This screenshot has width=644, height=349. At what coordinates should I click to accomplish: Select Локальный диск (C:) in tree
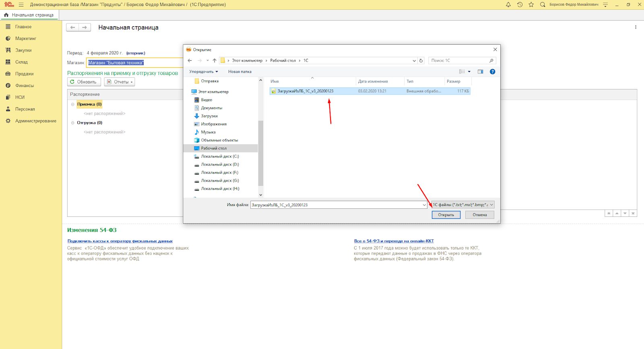(220, 156)
